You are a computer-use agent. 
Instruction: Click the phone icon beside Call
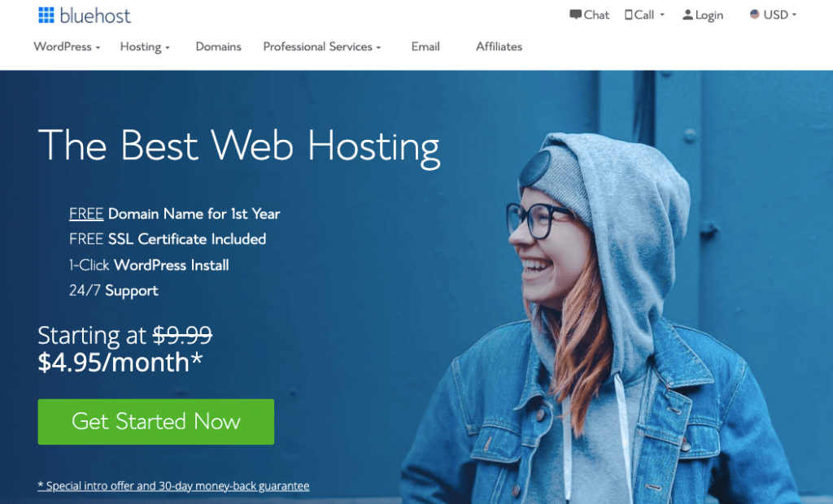(x=629, y=15)
